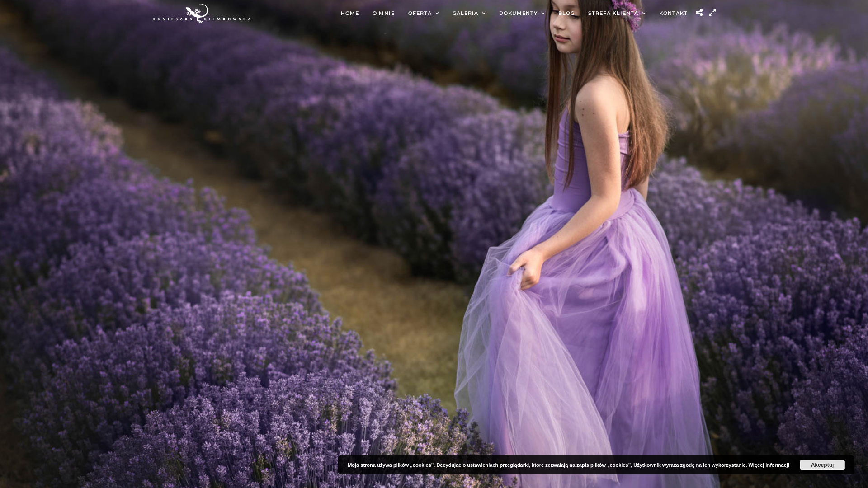This screenshot has height=488, width=868.
Task: Expand the DOKUMENTY dropdown chevron
Action: coord(543,14)
